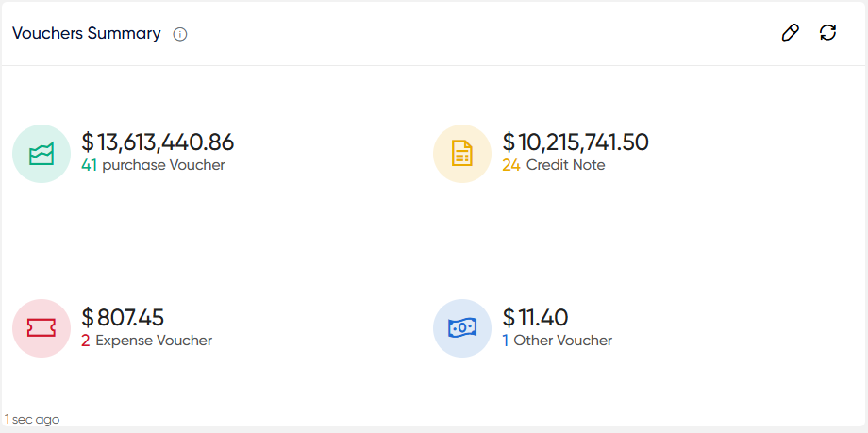Select the $807.45 expense amount
The width and height of the screenshot is (868, 433).
pos(123,317)
